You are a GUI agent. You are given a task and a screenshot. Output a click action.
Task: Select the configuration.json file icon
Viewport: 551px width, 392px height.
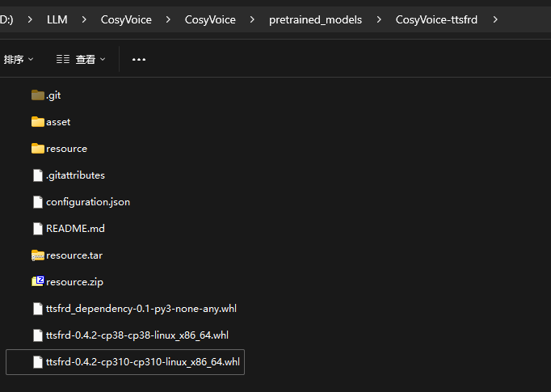[x=38, y=202]
